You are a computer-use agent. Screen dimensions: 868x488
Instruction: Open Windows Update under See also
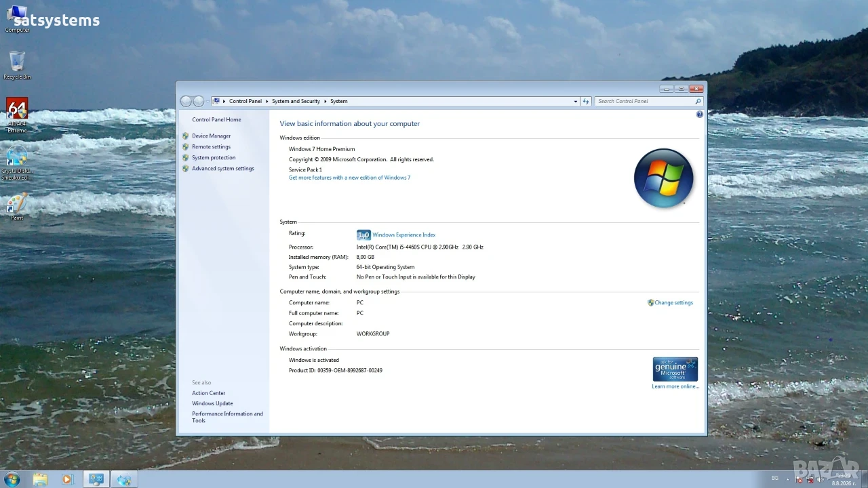pos(212,403)
